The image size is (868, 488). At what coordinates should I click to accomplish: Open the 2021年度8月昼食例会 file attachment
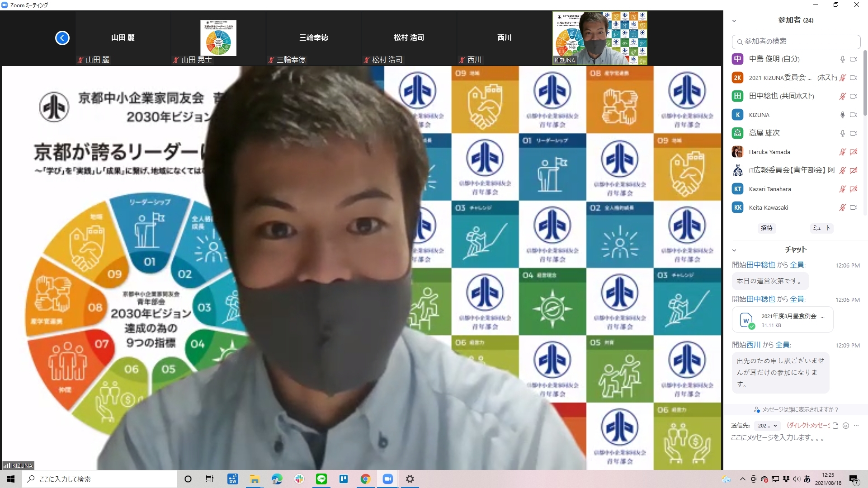tap(783, 320)
